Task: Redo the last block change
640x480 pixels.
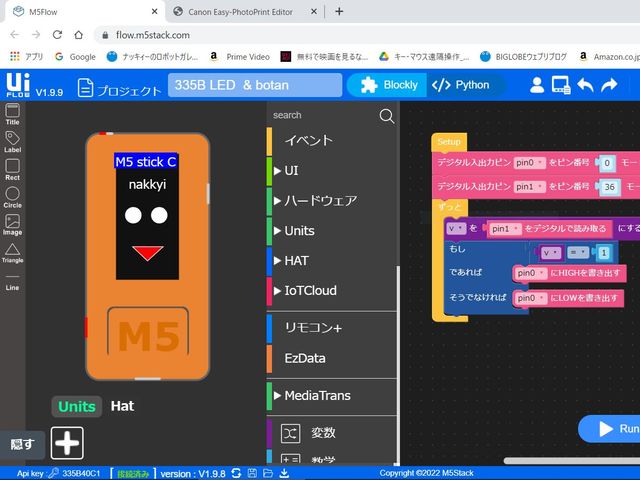Action: pyautogui.click(x=609, y=85)
